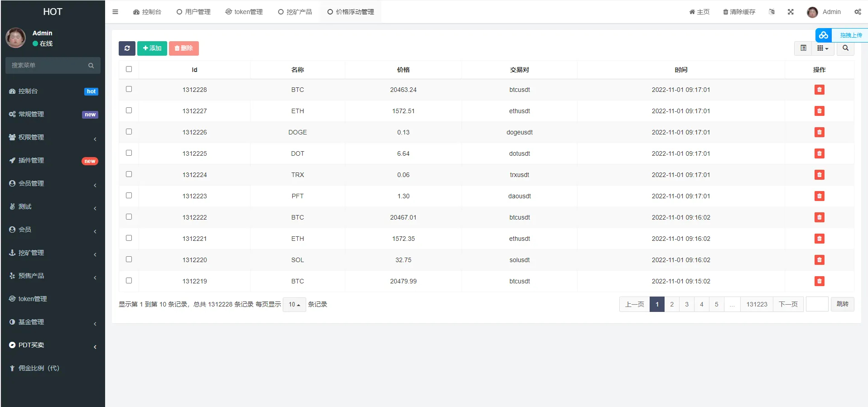Check the select-all checkbox in table header

pyautogui.click(x=129, y=69)
